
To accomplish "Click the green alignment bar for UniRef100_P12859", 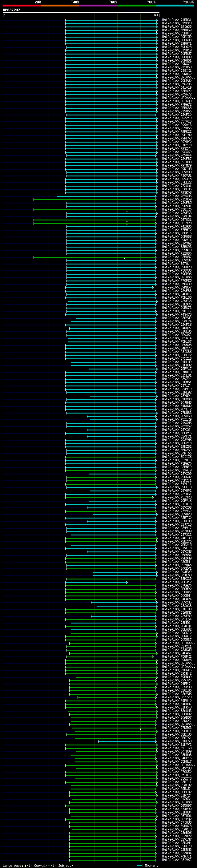I will [x=95, y=200].
